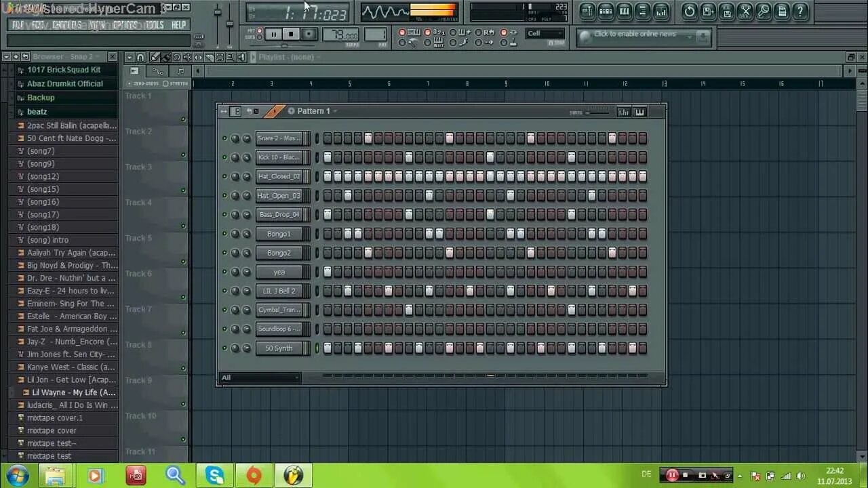This screenshot has width=868, height=488.
Task: Click the one-click recording microphone icon
Action: pos(763,11)
